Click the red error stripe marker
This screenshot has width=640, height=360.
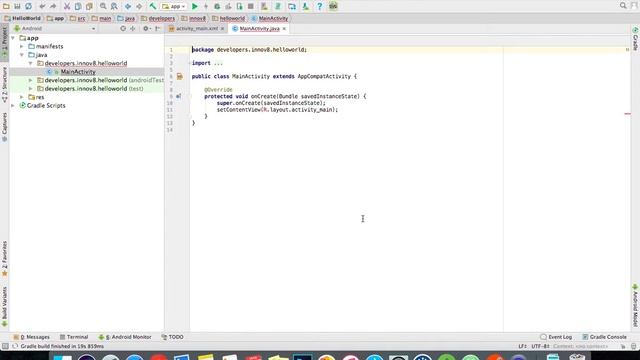pyautogui.click(x=627, y=113)
